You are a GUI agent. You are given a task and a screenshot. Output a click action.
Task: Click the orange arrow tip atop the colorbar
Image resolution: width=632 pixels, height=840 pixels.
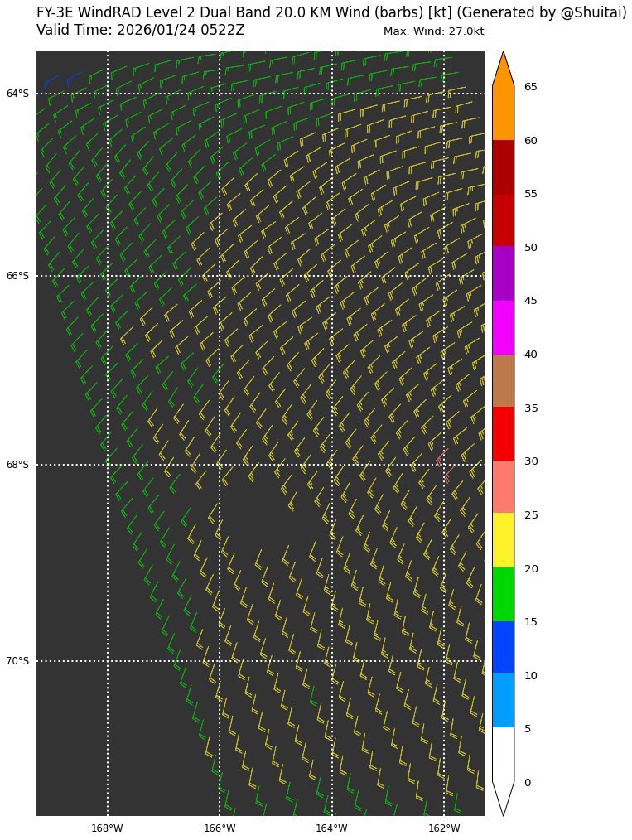click(x=503, y=68)
